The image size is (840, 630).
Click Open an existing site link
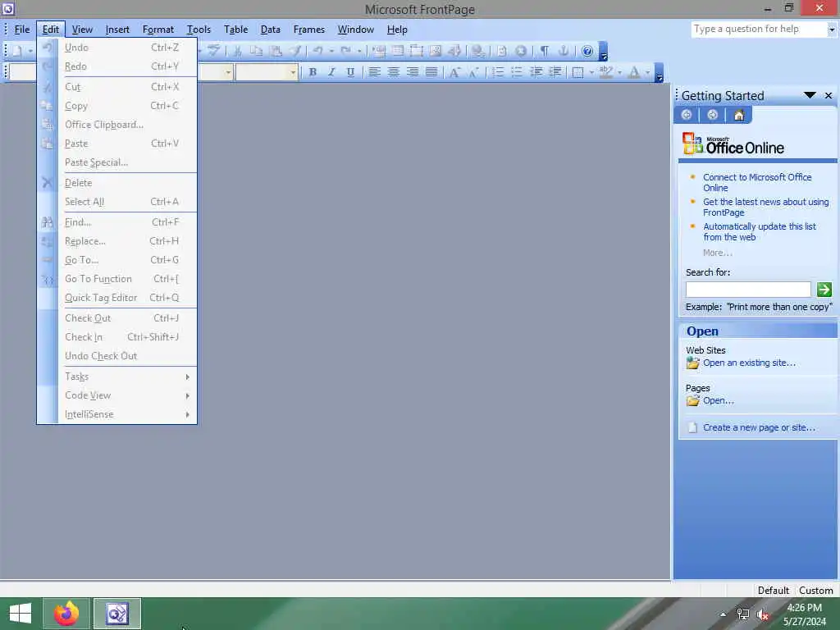pyautogui.click(x=749, y=363)
